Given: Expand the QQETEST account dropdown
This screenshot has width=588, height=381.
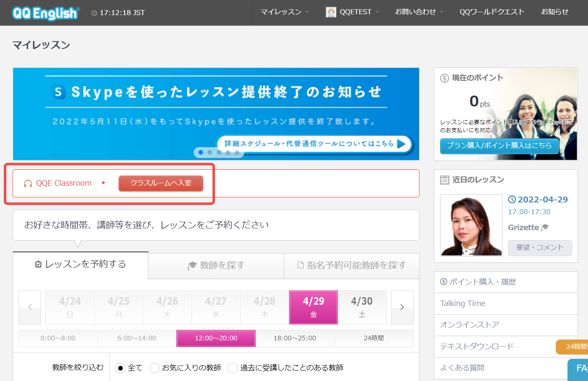Looking at the screenshot, I should tap(352, 12).
